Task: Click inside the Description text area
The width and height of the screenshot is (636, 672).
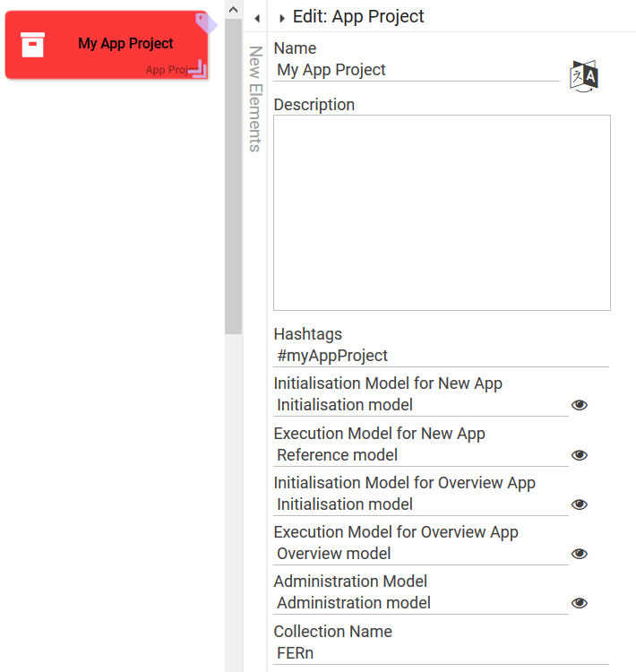Action: click(x=442, y=212)
